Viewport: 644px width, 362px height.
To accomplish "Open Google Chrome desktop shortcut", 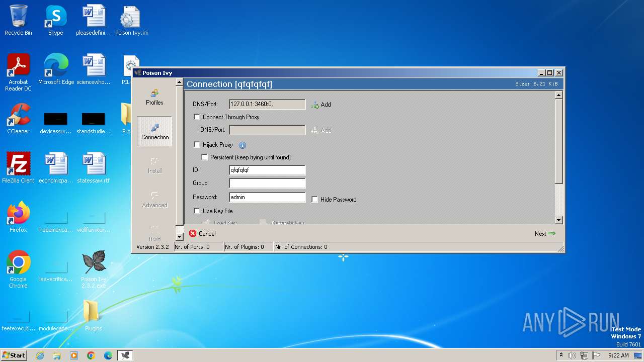I will click(18, 269).
